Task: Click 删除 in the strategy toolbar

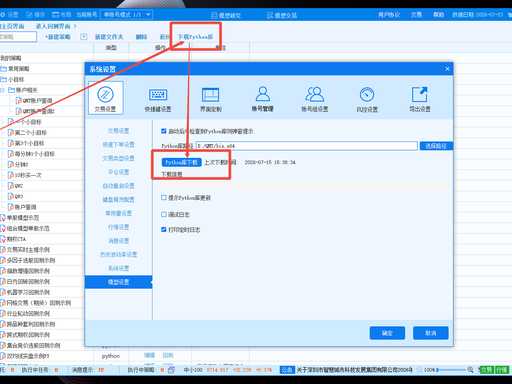Action: (x=141, y=37)
